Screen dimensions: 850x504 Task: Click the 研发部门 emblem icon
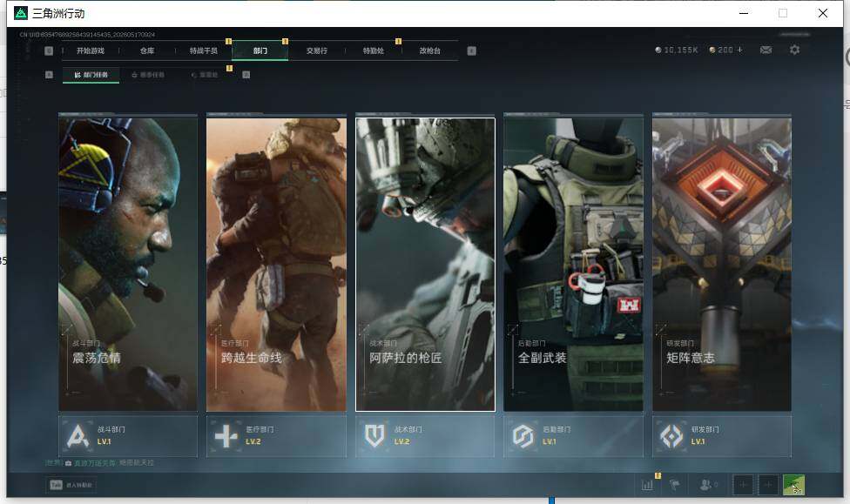pos(671,436)
